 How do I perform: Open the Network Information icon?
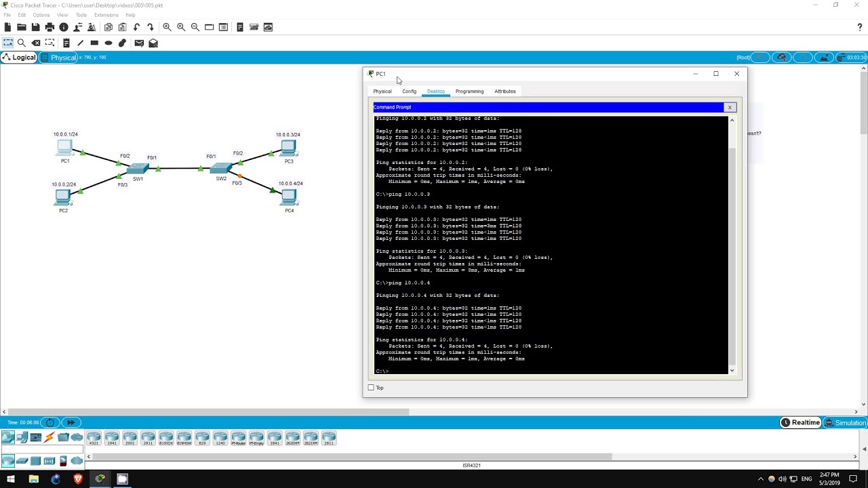(64, 27)
